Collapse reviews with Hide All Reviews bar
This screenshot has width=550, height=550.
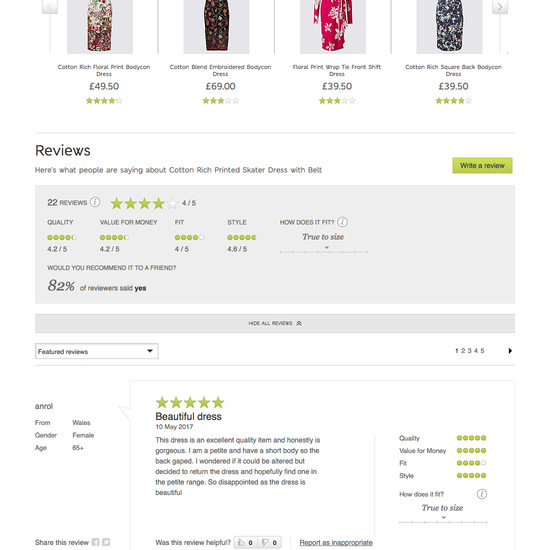[275, 323]
